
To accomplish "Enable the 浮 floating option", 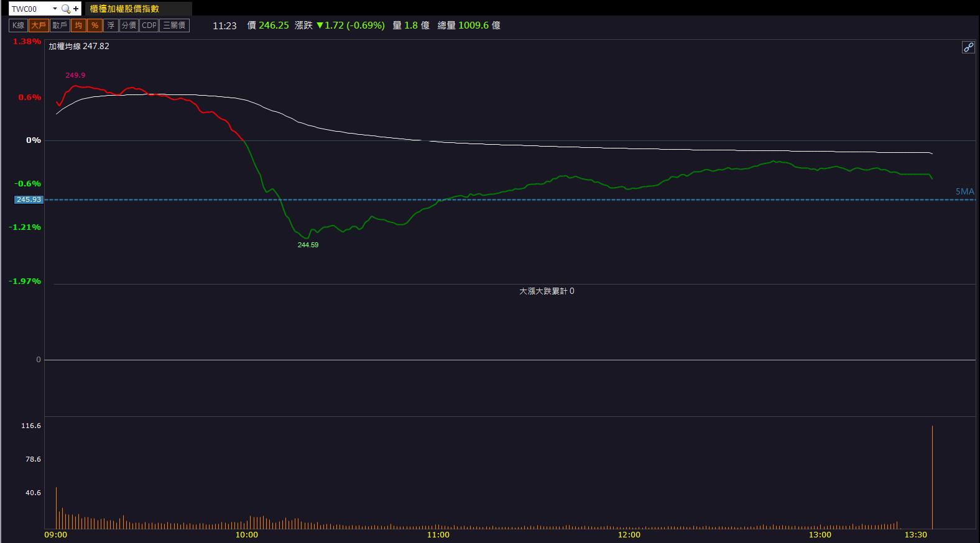I will tap(111, 25).
